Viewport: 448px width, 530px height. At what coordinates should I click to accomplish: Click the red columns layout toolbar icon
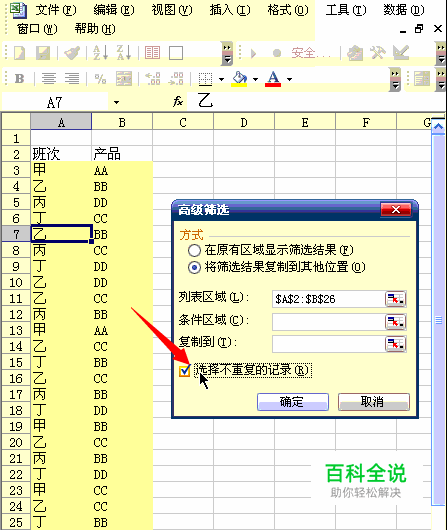152,53
